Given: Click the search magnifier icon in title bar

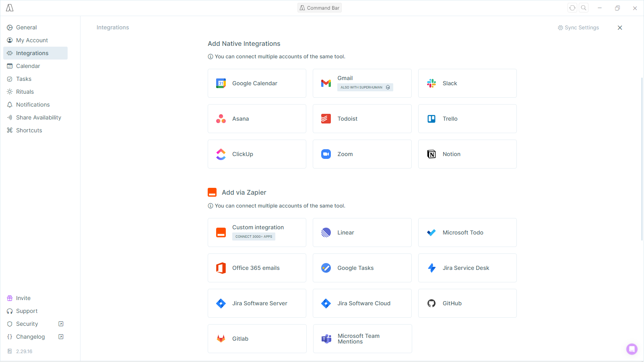Looking at the screenshot, I should coord(584,8).
